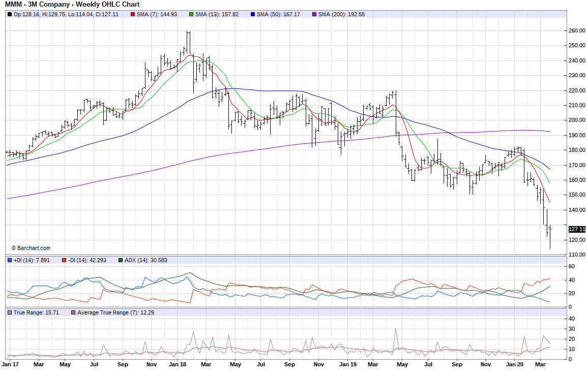
Task: Click the gray True Range legend marker
Action: (10, 312)
